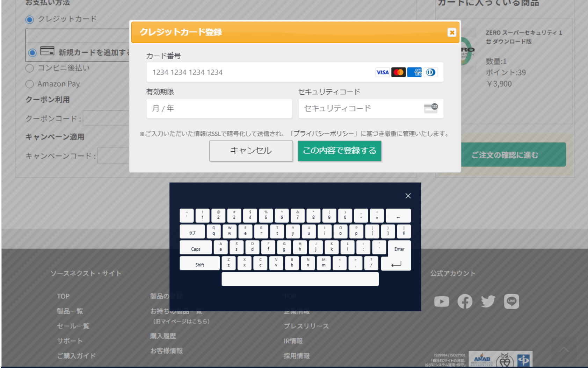Click the Visa card logo
The height and width of the screenshot is (368, 588).
pos(383,72)
